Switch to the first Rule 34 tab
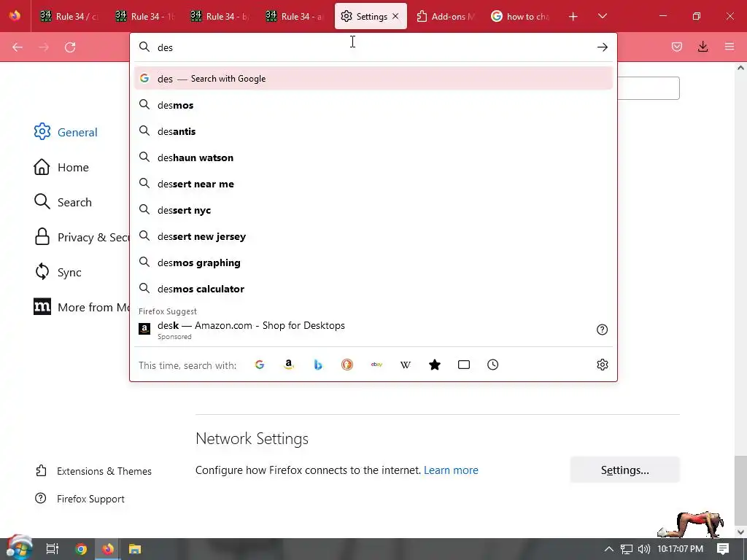The height and width of the screenshot is (560, 747). coord(69,16)
